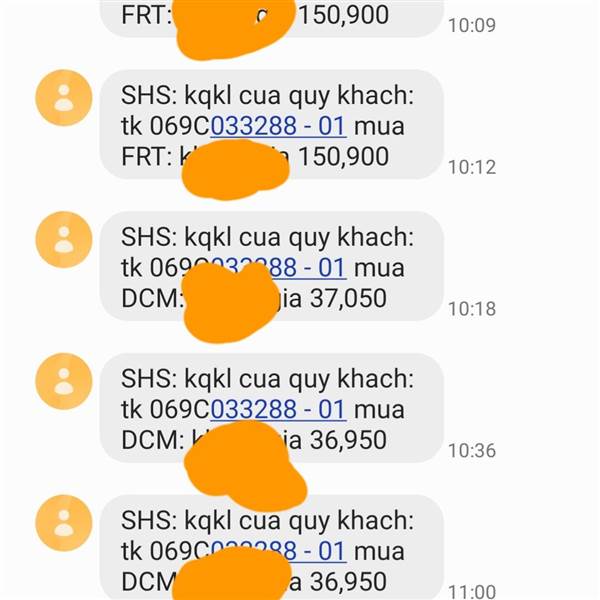The width and height of the screenshot is (600, 600).
Task: Select the DCM 36,950 bubble at 10:36
Action: (271, 408)
